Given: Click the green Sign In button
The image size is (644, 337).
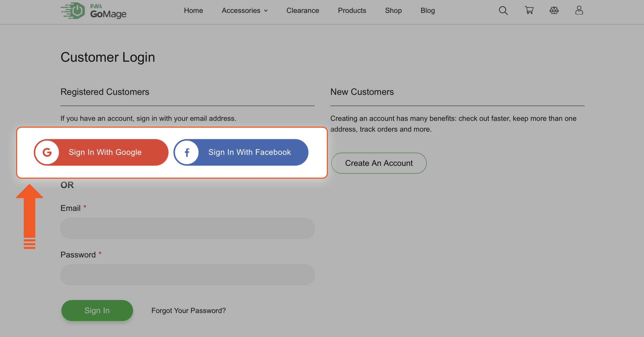Looking at the screenshot, I should [x=97, y=310].
